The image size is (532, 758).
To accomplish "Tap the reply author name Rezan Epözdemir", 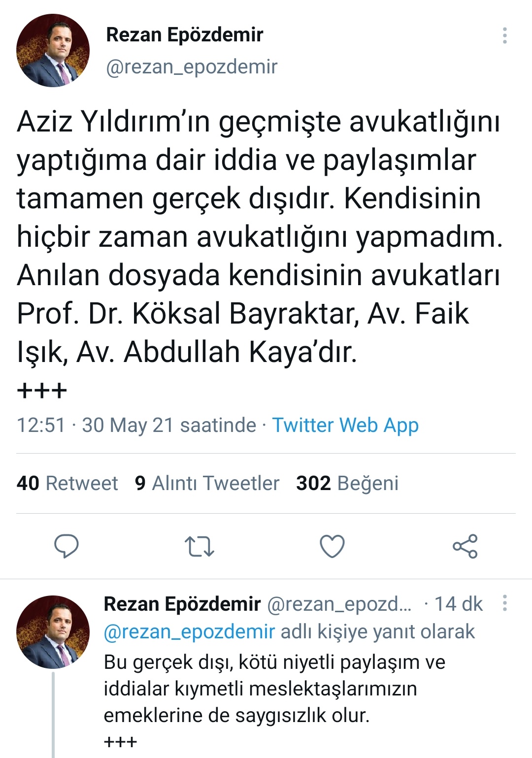I will point(182,604).
